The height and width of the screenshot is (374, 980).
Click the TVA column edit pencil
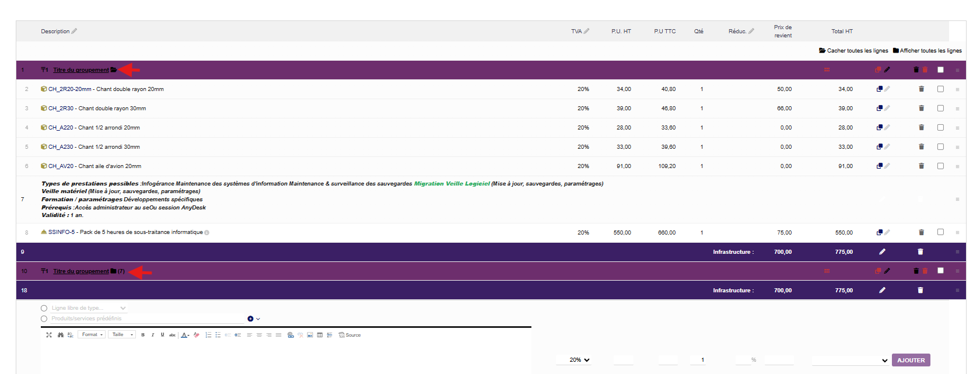tap(586, 31)
